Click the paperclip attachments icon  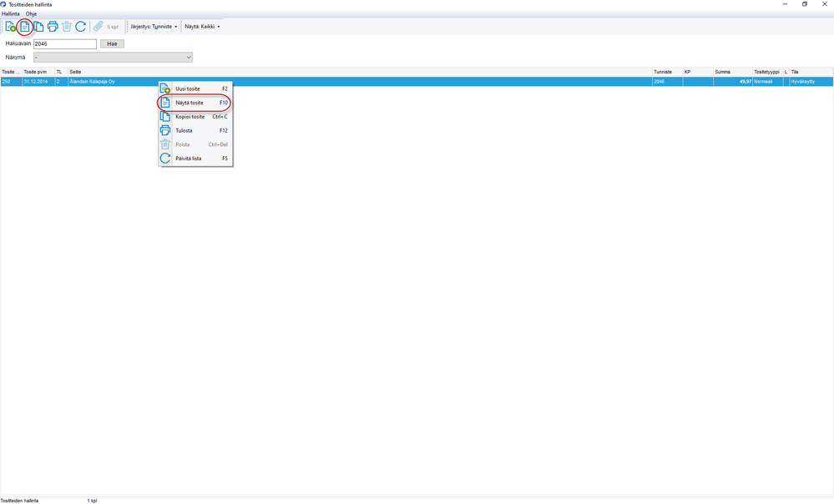(98, 27)
